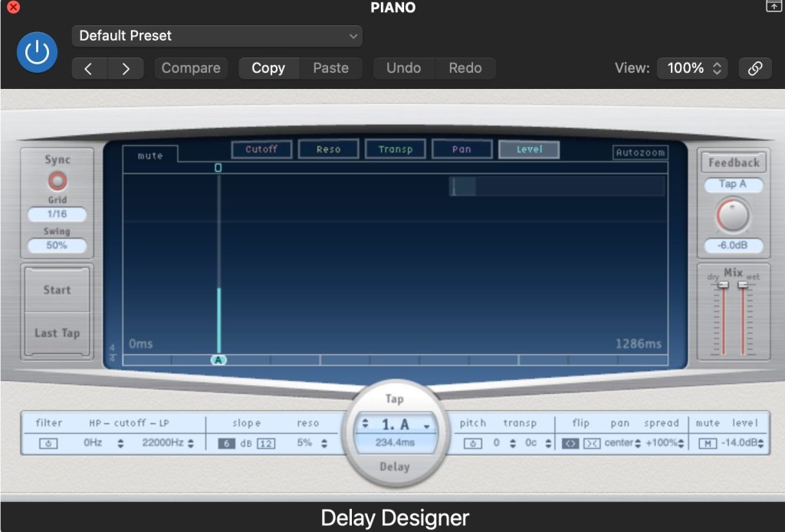Toggle the Autozoom button
Viewport: 785px width, 532px height.
coord(640,153)
